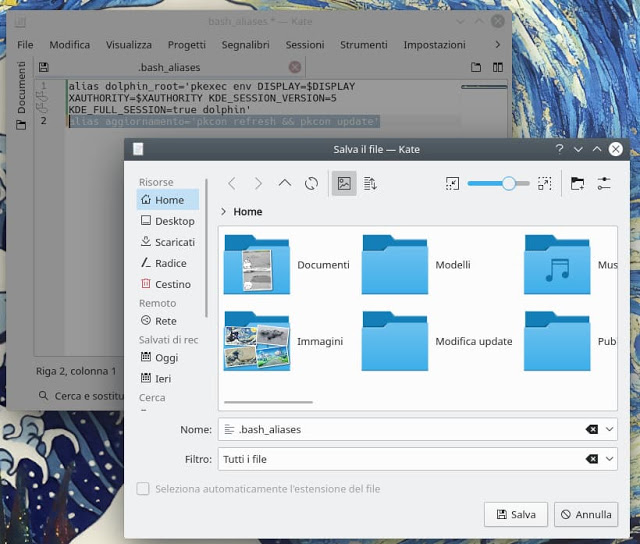Open the Strumenti menu in Kate

point(364,44)
